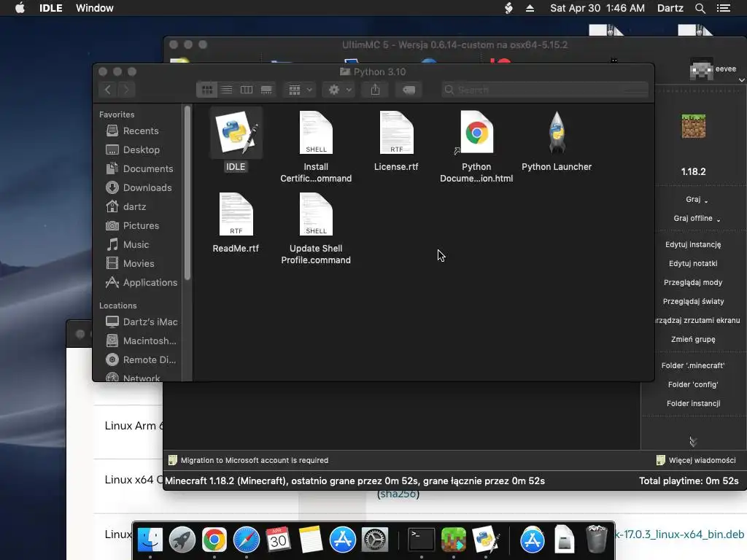
Task: Open Pictures in Finder sidebar
Action: [x=133, y=226]
